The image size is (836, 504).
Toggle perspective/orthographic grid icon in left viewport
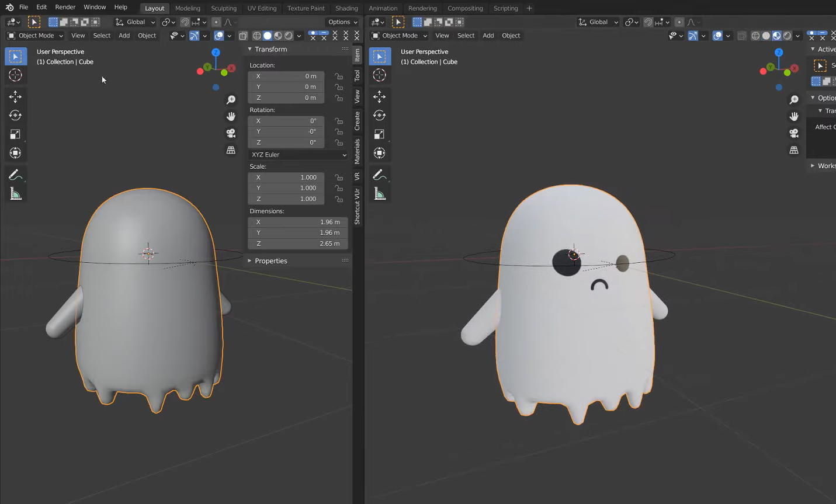pos(231,150)
